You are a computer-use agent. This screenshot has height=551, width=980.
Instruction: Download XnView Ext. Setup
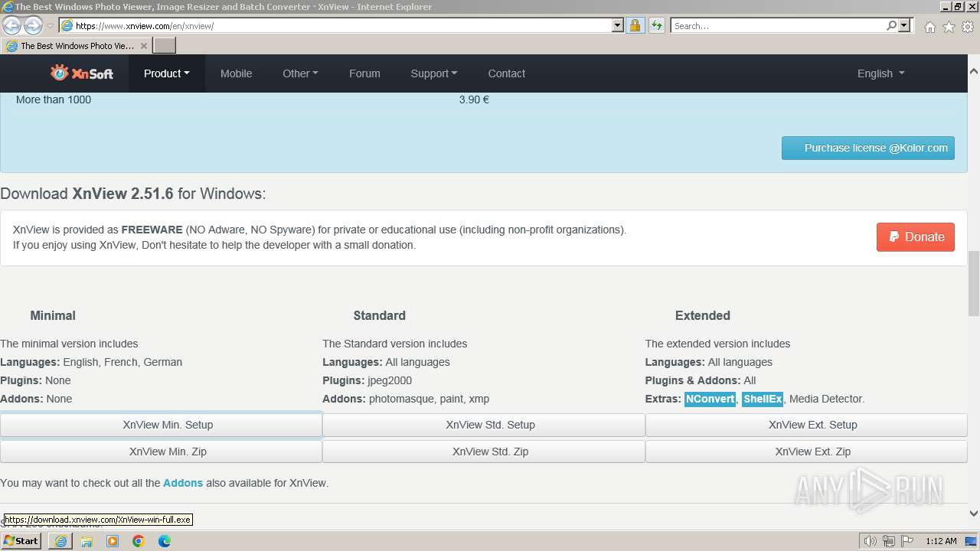[806, 425]
